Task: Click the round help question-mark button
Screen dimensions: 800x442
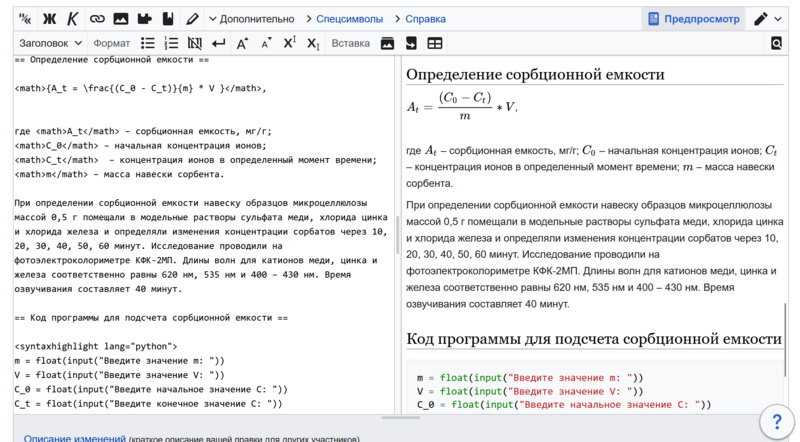Action: pos(777,421)
